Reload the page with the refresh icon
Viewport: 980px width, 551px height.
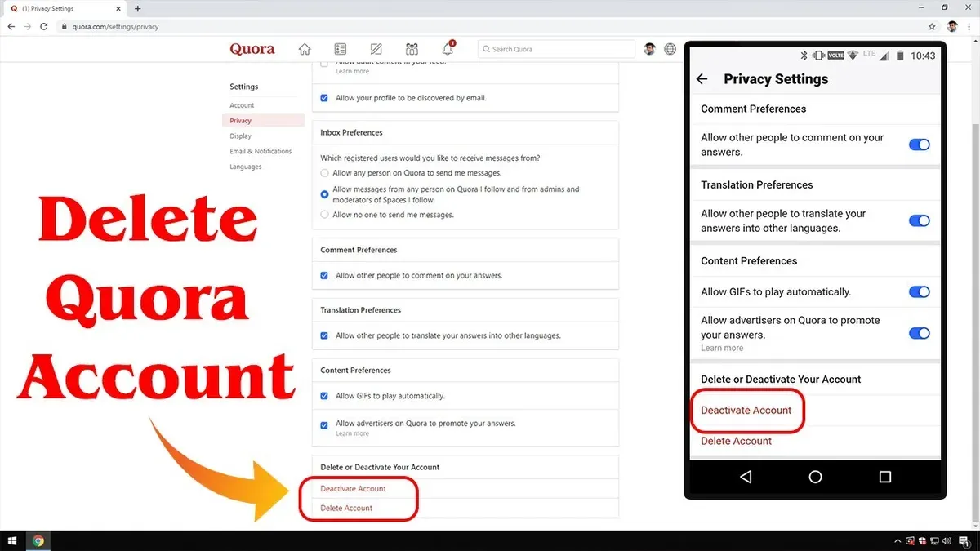point(46,26)
